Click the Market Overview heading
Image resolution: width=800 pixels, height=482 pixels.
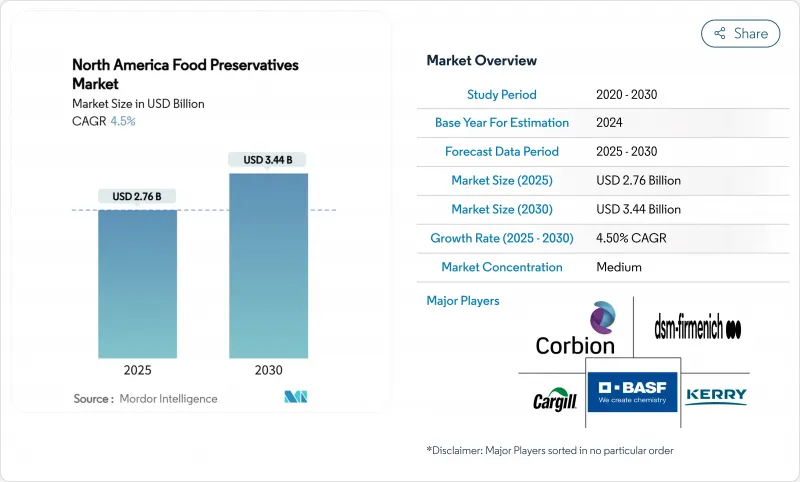[481, 61]
